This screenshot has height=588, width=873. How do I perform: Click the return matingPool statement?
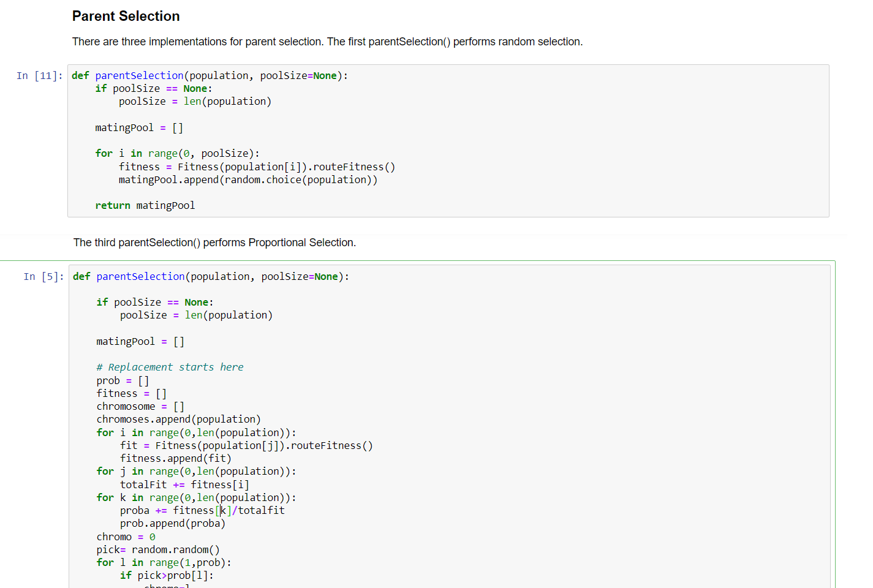pyautogui.click(x=145, y=205)
